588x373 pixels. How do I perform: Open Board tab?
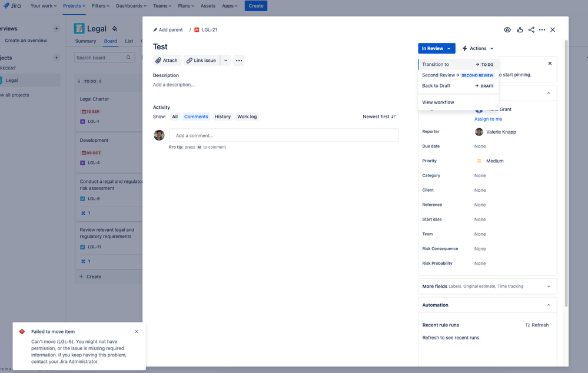pos(110,41)
